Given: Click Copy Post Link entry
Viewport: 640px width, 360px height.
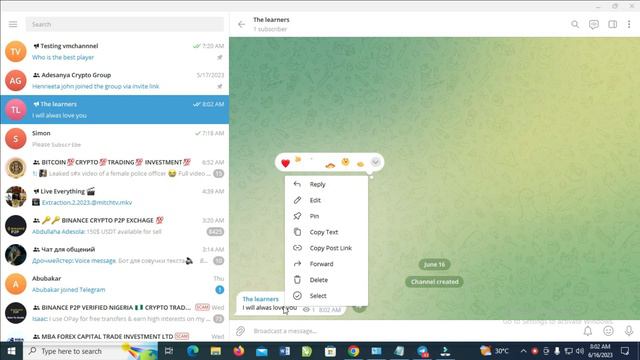Looking at the screenshot, I should (326, 248).
